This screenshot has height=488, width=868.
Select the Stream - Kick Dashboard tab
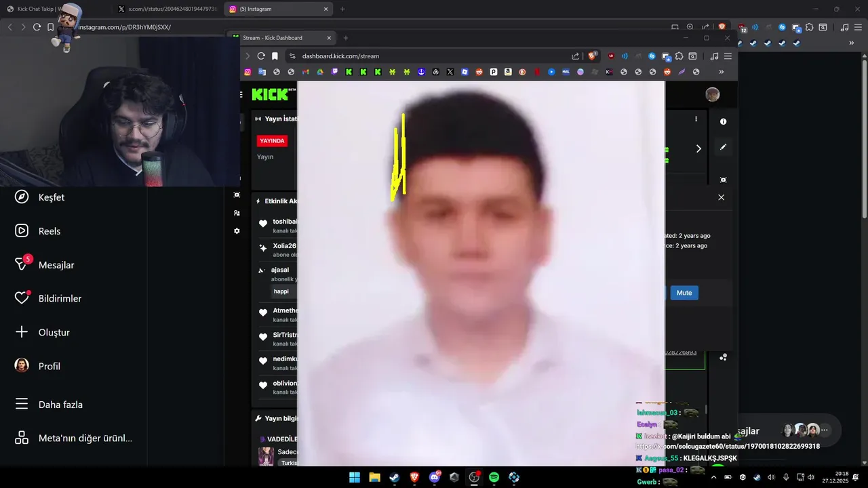281,38
